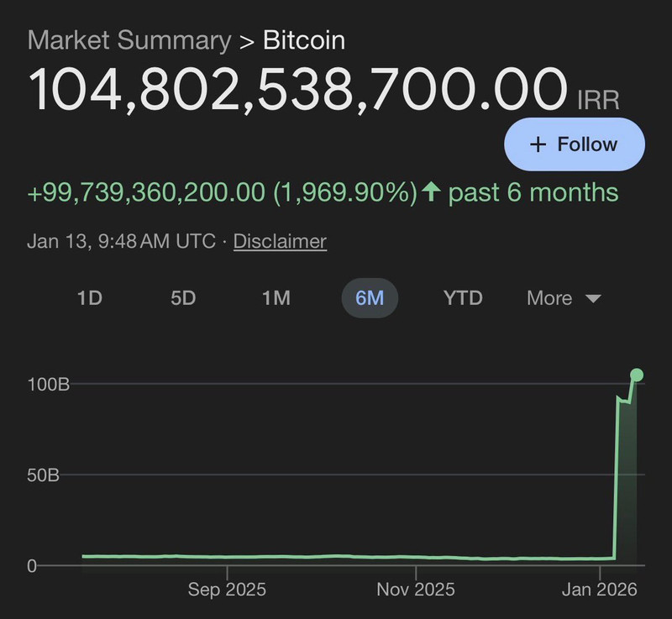Select the 1D time range tab
This screenshot has width=672, height=619.
(89, 298)
